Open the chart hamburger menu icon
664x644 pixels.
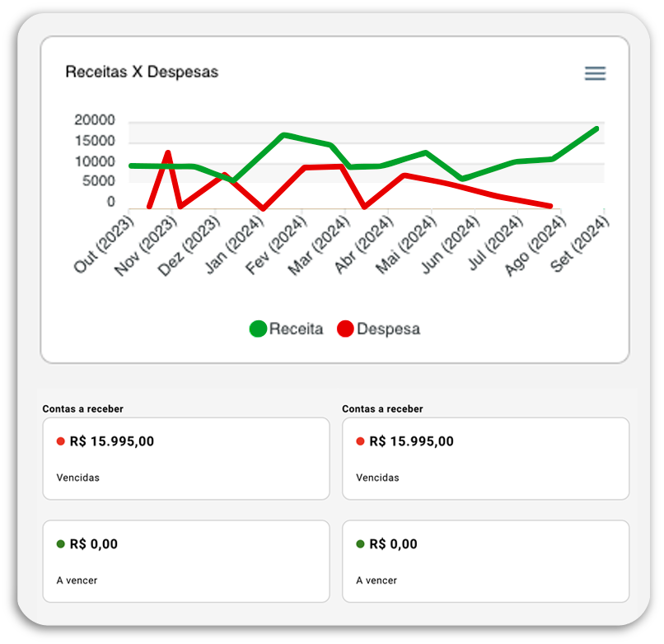[x=595, y=73]
